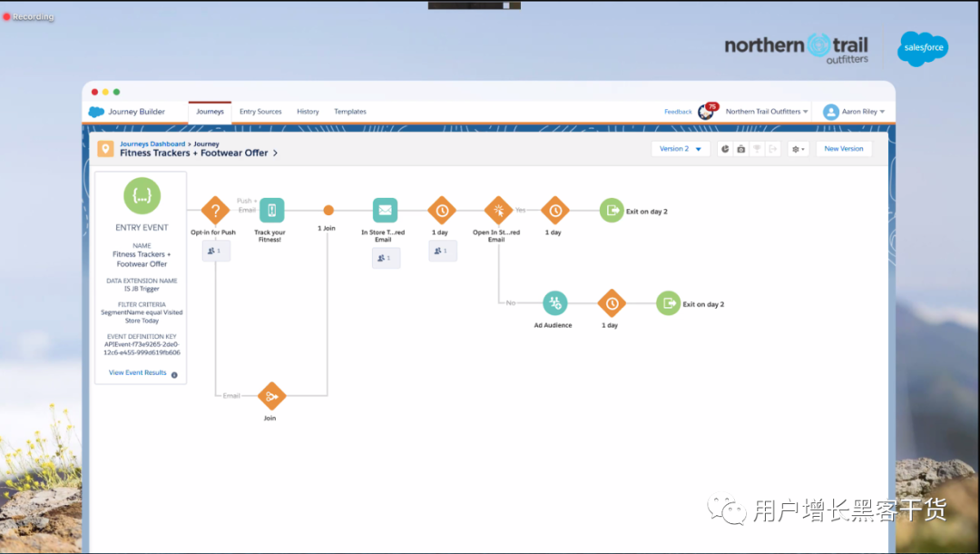980x554 pixels.
Task: Select the 1 day wait after Yes branch
Action: coord(555,211)
